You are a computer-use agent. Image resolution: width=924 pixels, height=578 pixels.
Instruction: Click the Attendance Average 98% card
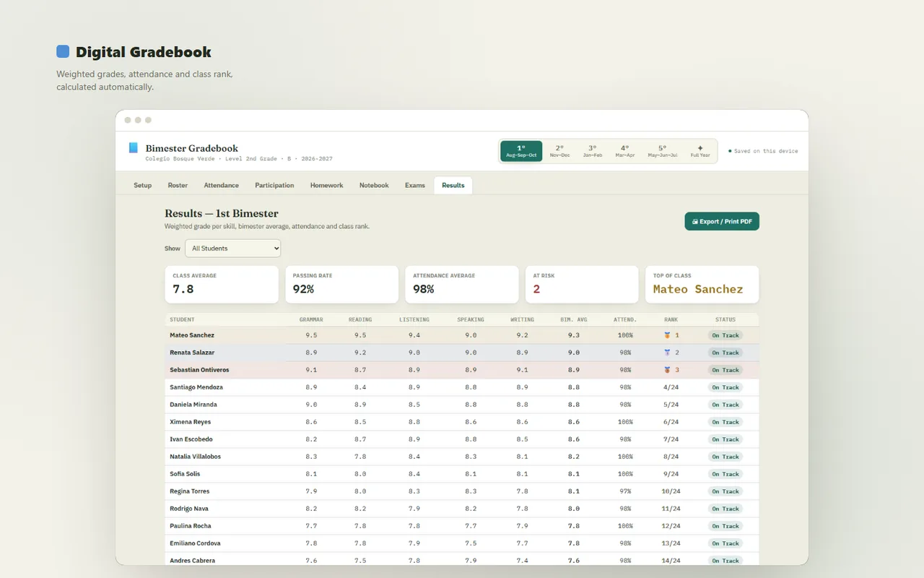coord(461,284)
